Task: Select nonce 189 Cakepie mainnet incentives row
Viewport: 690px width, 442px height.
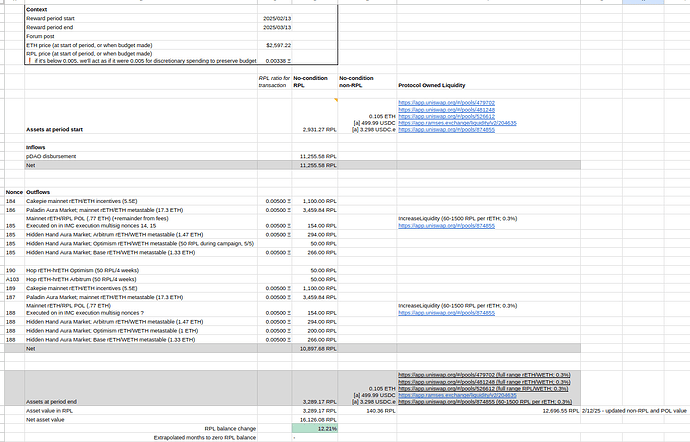Action: (141, 288)
